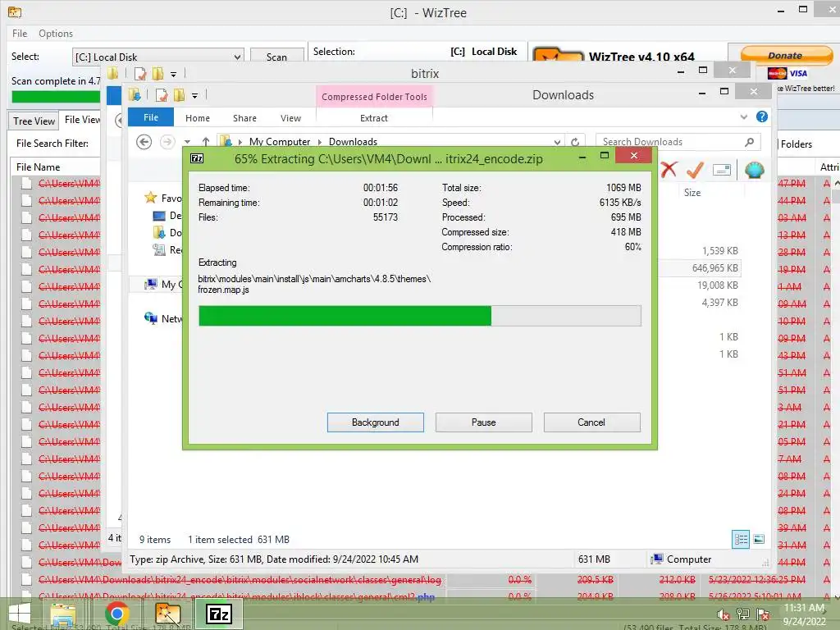Open the View ribbon tab

(x=290, y=118)
